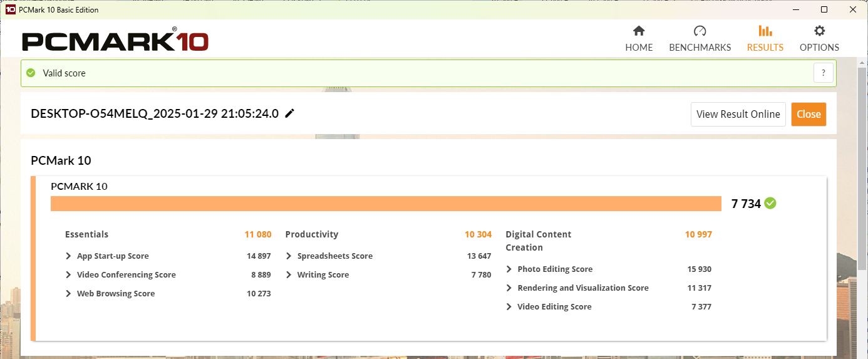The width and height of the screenshot is (868, 359).
Task: Expand Web Browsing Score details
Action: pyautogui.click(x=68, y=294)
